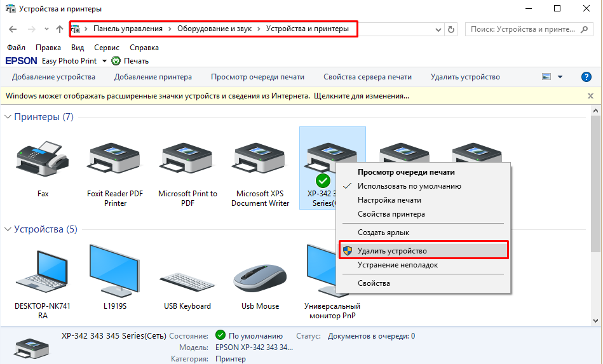
Task: Select the Fax printer icon
Action: click(43, 159)
